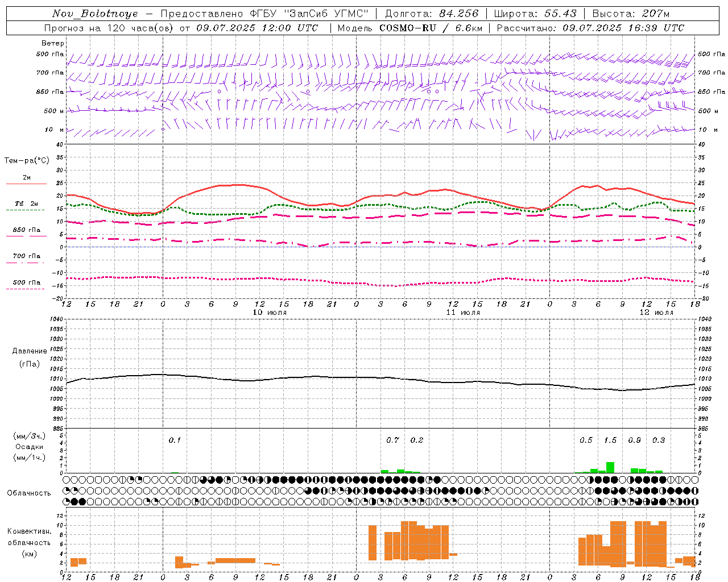Click the Осадки precipitation label
This screenshot has height=582, width=728.
point(29,447)
